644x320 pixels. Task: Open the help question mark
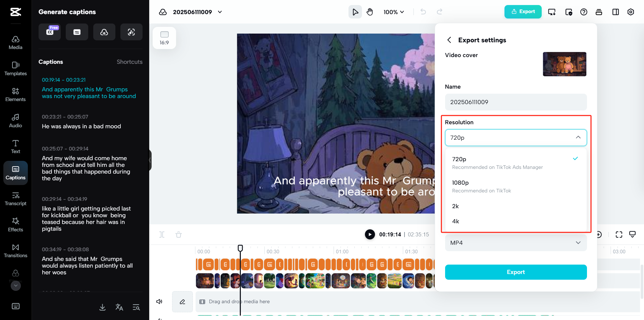click(x=584, y=12)
